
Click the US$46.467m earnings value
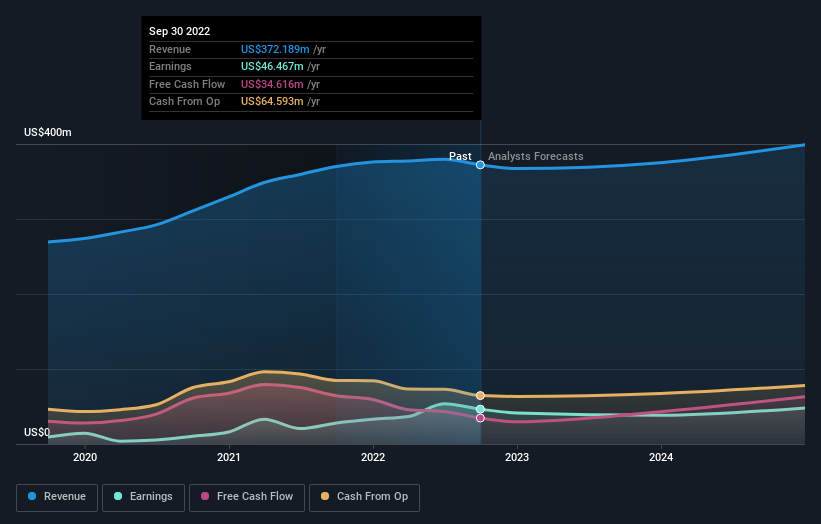pyautogui.click(x=272, y=66)
